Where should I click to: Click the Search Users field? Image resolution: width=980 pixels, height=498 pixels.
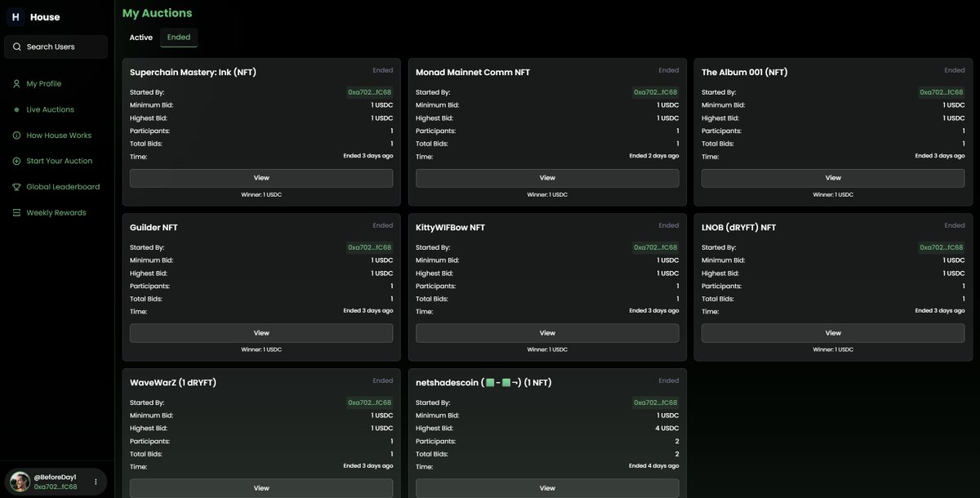(x=56, y=47)
